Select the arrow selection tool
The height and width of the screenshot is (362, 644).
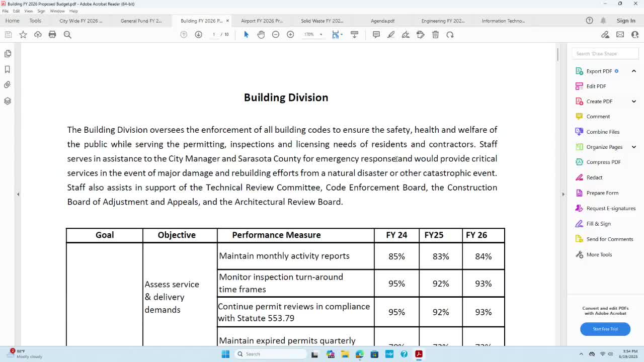pyautogui.click(x=246, y=35)
